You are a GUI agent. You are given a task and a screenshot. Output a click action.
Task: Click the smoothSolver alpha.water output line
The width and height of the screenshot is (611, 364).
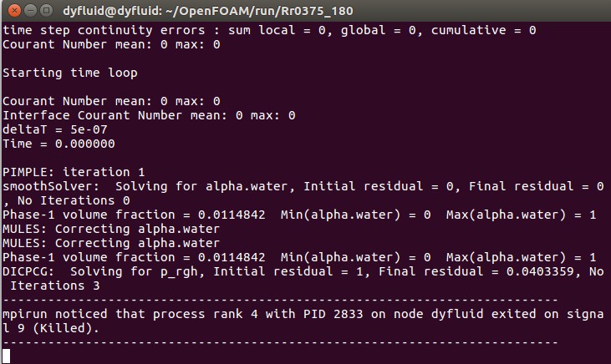(x=301, y=186)
